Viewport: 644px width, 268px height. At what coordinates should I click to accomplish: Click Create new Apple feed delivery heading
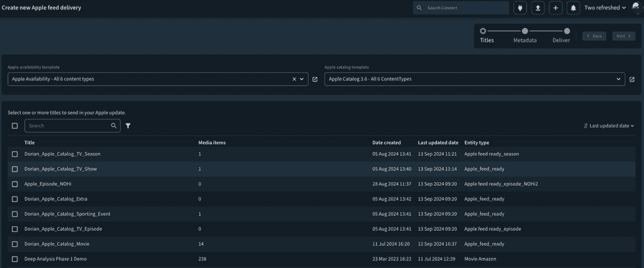click(x=41, y=8)
